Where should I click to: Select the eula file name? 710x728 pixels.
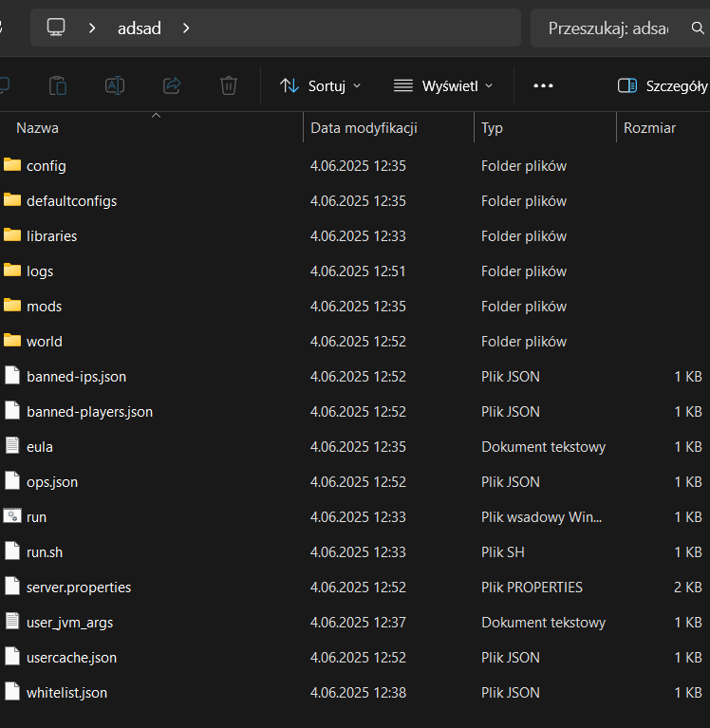(x=40, y=447)
